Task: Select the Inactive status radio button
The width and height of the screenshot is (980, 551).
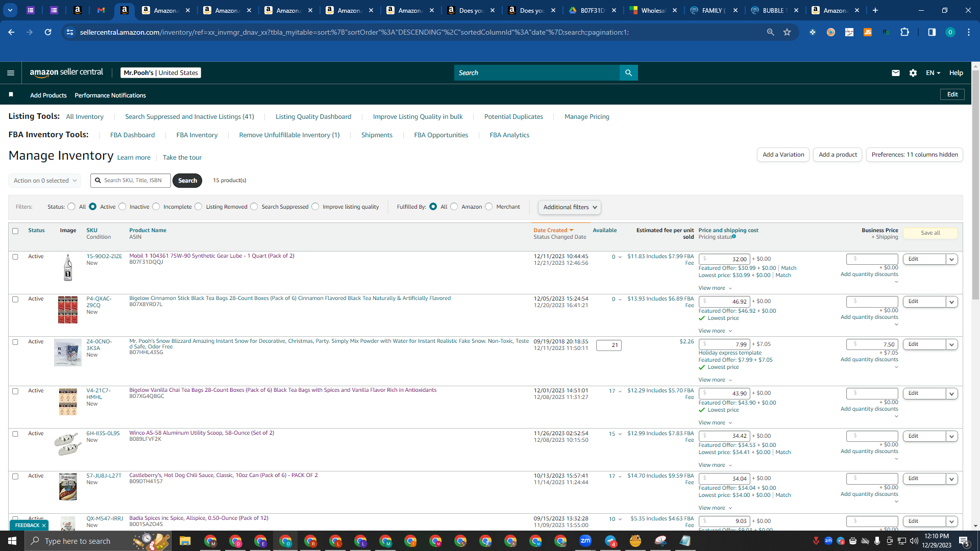Action: 122,207
